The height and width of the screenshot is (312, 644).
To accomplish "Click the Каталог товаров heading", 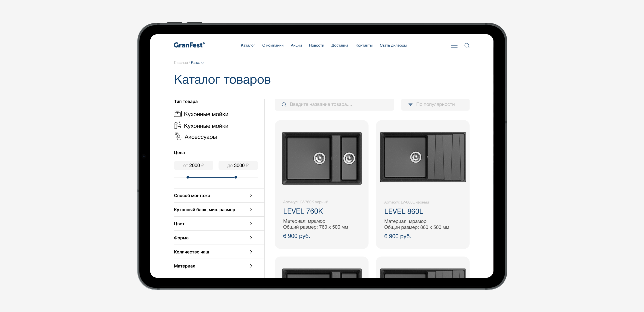I will (x=222, y=80).
